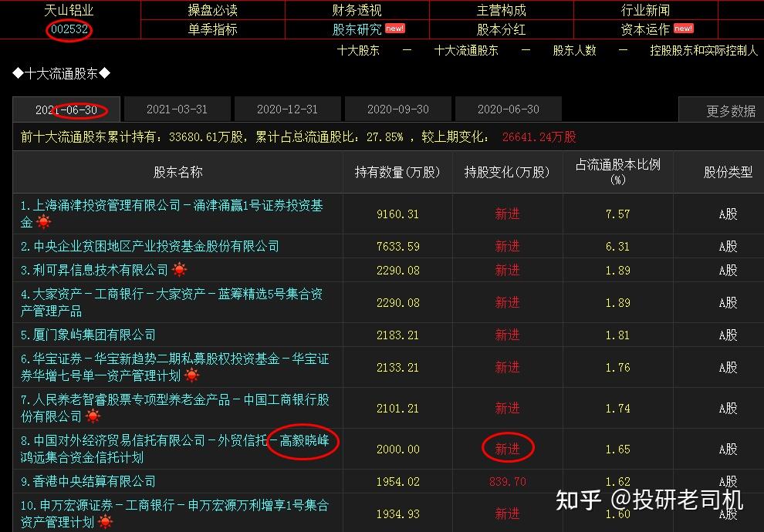The image size is (764, 532).
Task: Open shareholder 大家资产-工商银行 蓝筹精选5号
Action: (x=171, y=302)
